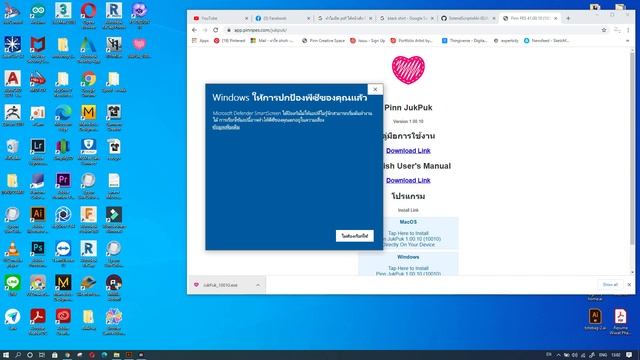Close the YouTube tab
Screen dimensions: 640x360
click(246, 18)
